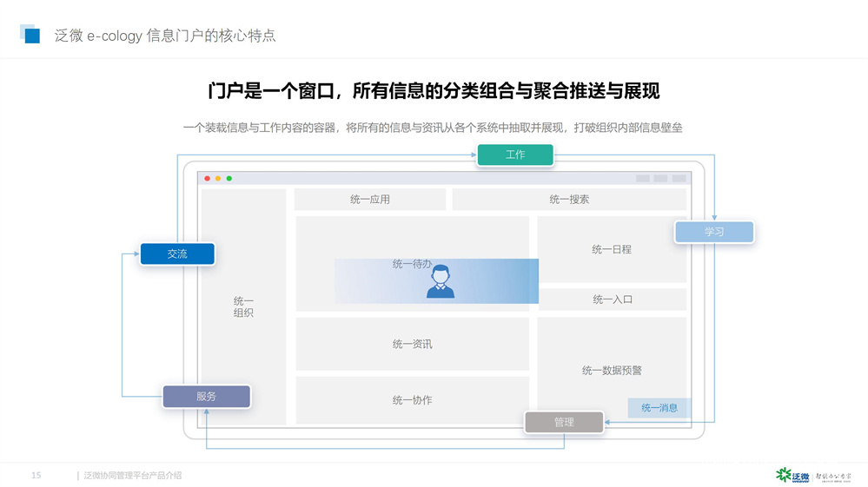
Task: Click the 统一消息 label box
Action: click(x=659, y=408)
